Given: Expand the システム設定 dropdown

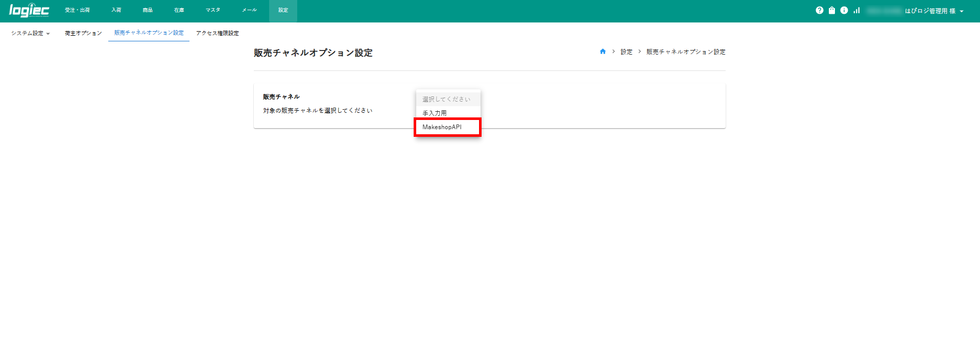Looking at the screenshot, I should tap(30, 33).
